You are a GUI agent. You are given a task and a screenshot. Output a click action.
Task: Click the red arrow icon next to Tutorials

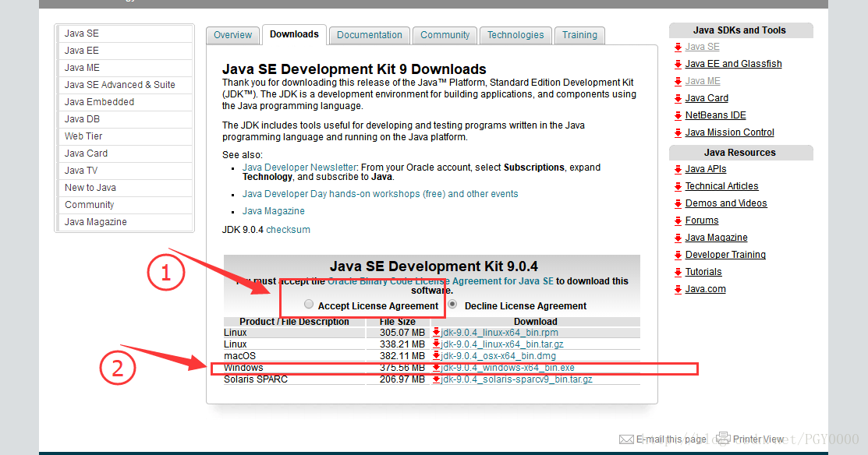tap(678, 272)
